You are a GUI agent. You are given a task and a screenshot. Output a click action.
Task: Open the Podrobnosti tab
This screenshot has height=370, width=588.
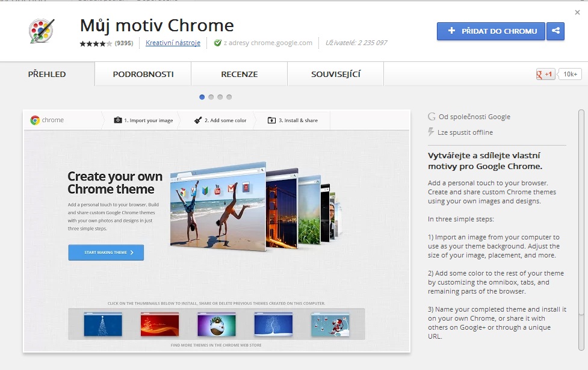point(143,74)
